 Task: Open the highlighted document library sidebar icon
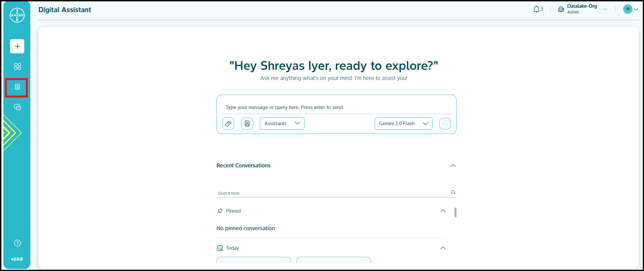point(18,87)
